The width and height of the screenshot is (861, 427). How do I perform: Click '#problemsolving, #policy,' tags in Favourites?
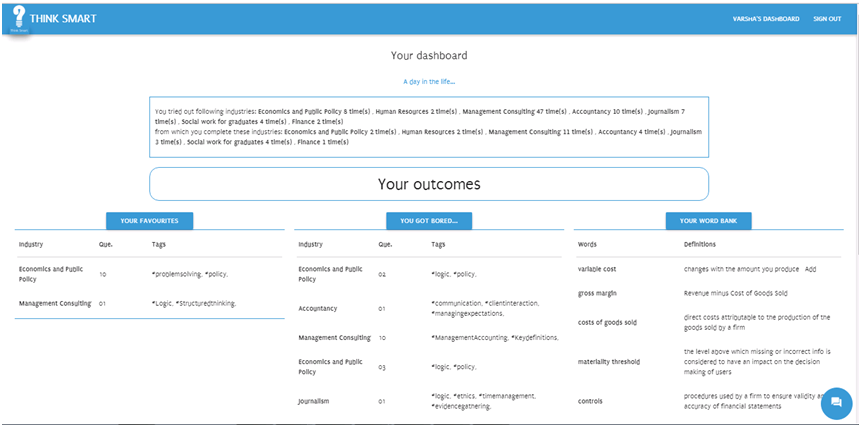point(190,274)
